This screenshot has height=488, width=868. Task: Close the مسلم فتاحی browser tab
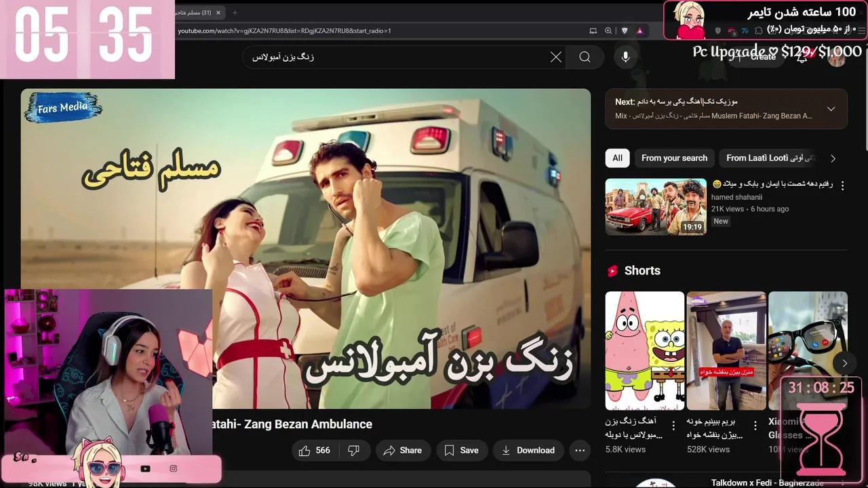218,12
